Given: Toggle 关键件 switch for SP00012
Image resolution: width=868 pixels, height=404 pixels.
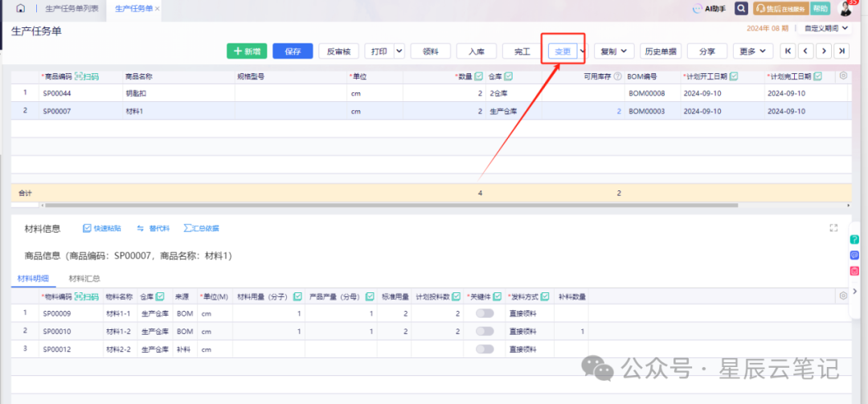Looking at the screenshot, I should pyautogui.click(x=485, y=349).
